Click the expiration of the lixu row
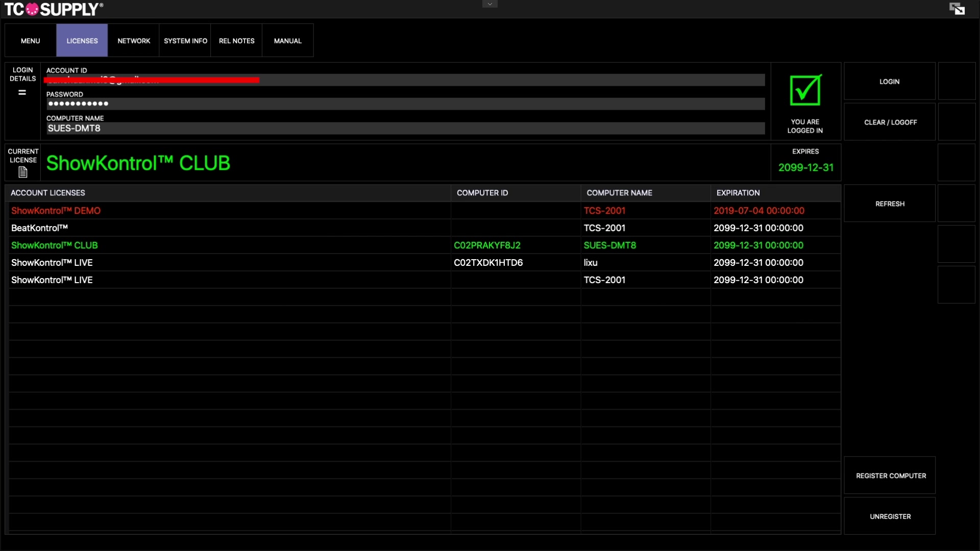The height and width of the screenshot is (551, 980). click(758, 263)
